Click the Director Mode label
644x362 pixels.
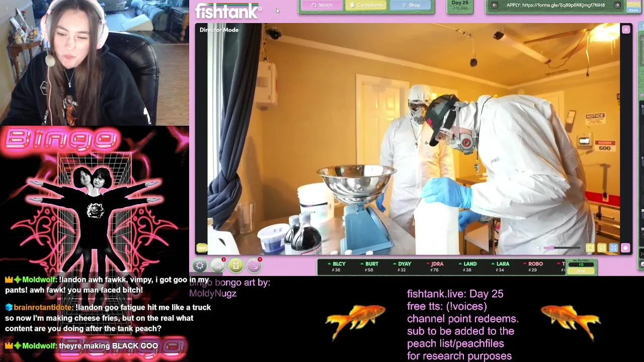coord(219,30)
